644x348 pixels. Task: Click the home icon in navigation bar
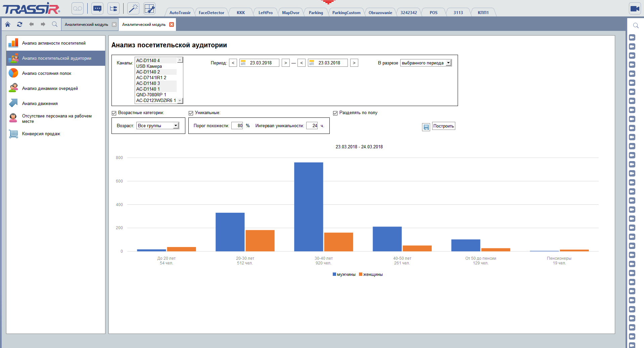(7, 24)
